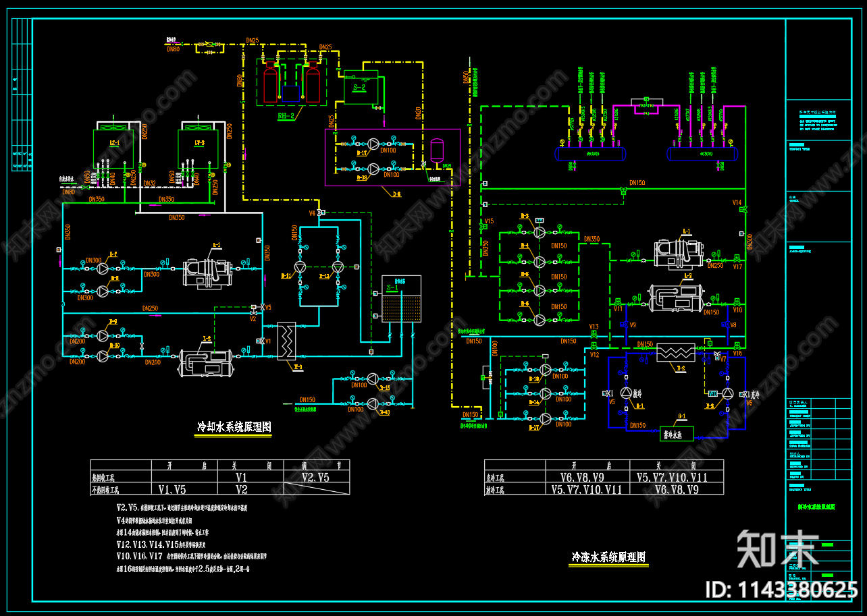Click the V2,V5 table cell
This screenshot has width=867, height=616.
click(x=316, y=477)
